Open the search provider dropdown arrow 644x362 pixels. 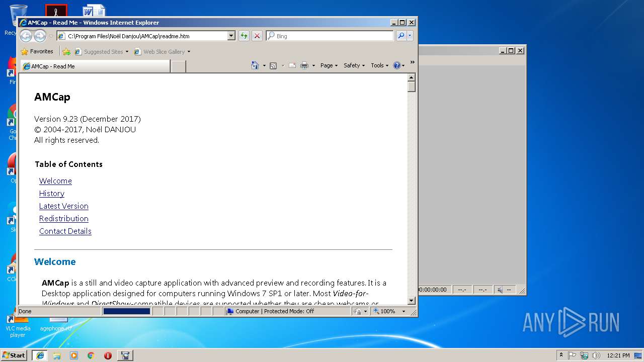click(x=410, y=36)
